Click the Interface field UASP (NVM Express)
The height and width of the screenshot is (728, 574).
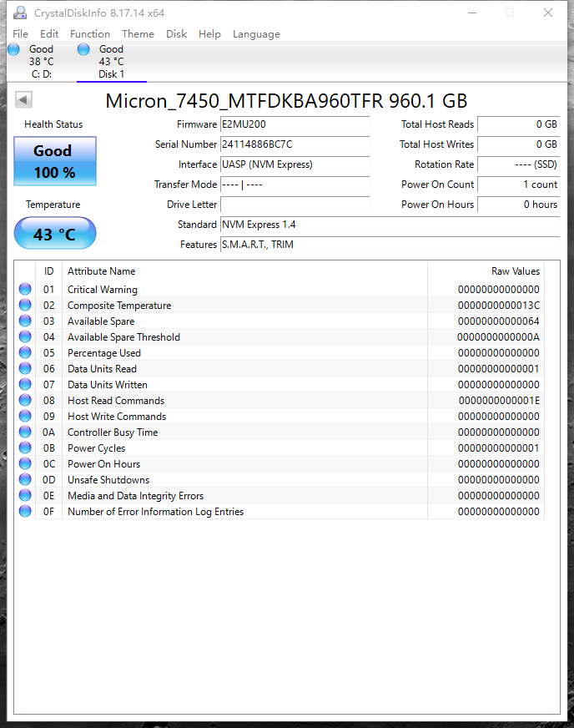(x=295, y=164)
